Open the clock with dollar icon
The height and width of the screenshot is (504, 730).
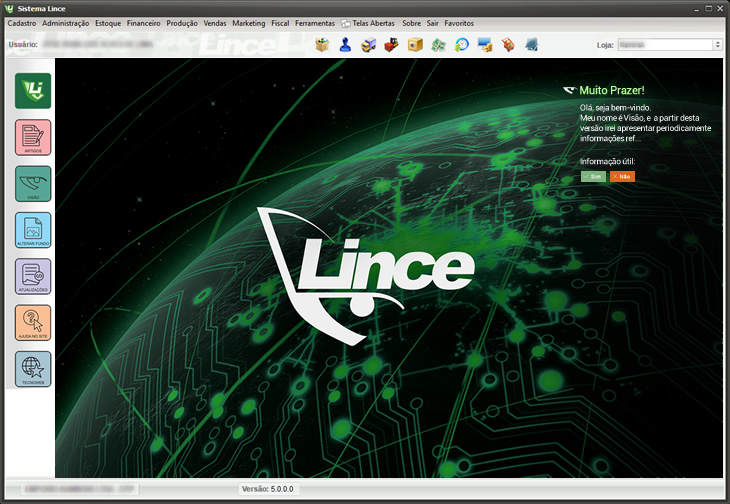click(461, 45)
